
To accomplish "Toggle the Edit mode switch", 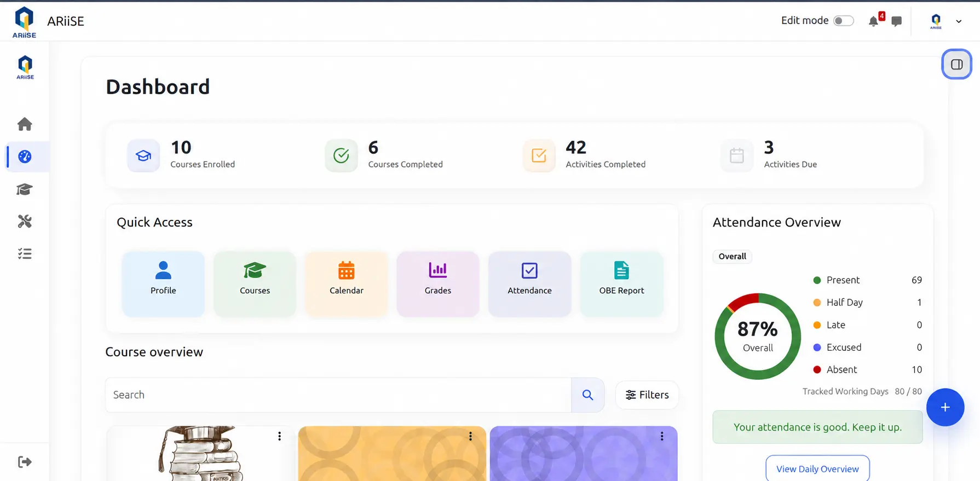I will 843,21.
